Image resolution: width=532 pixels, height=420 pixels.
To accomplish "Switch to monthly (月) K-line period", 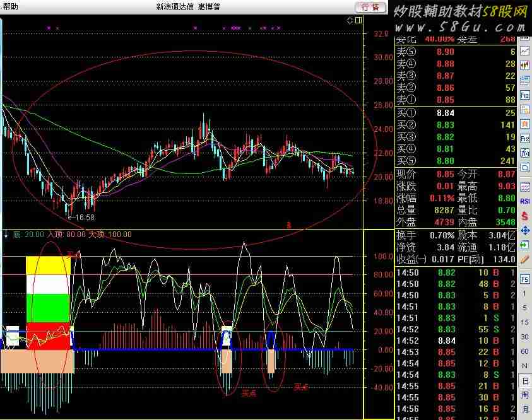I will pyautogui.click(x=525, y=409).
